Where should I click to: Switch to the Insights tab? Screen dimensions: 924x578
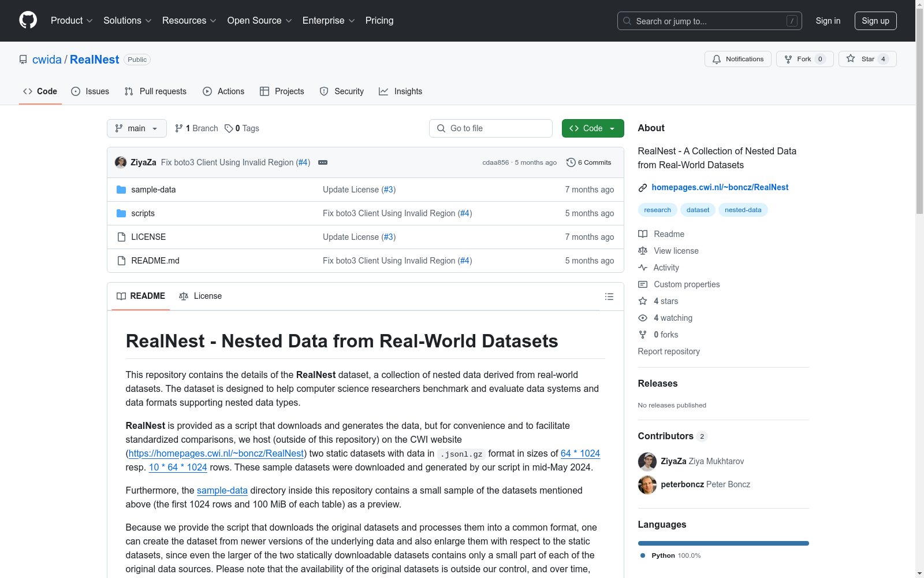point(400,91)
